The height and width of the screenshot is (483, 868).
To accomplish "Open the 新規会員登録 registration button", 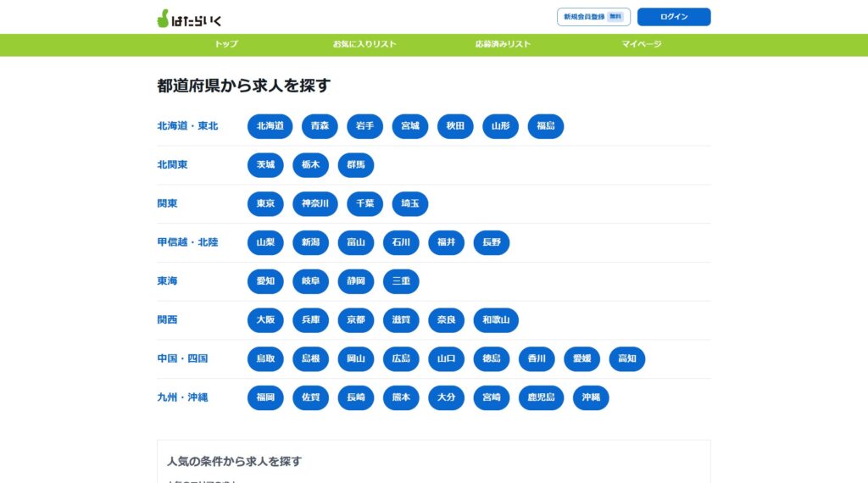I will tap(593, 17).
